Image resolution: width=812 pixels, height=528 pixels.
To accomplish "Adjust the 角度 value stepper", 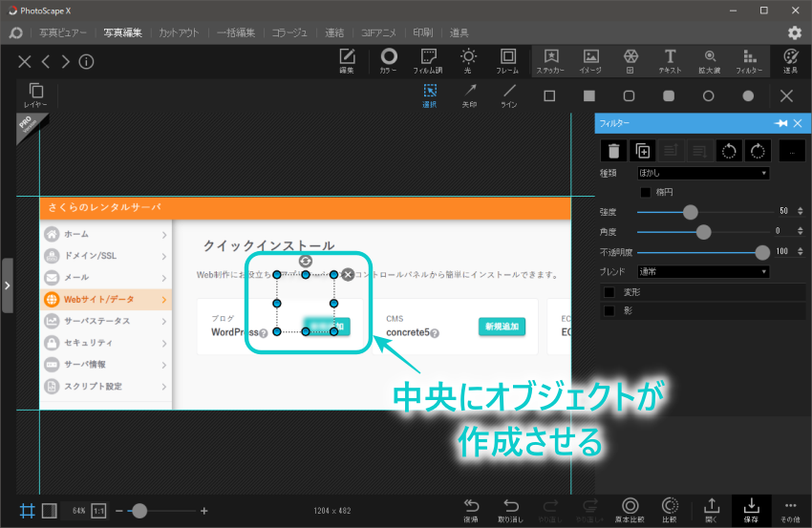I will [x=801, y=231].
